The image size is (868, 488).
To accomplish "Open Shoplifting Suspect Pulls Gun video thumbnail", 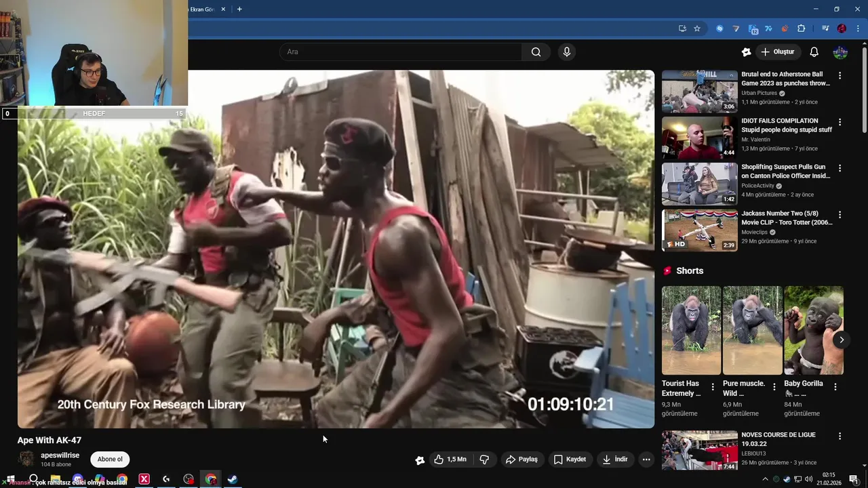I will pyautogui.click(x=699, y=184).
